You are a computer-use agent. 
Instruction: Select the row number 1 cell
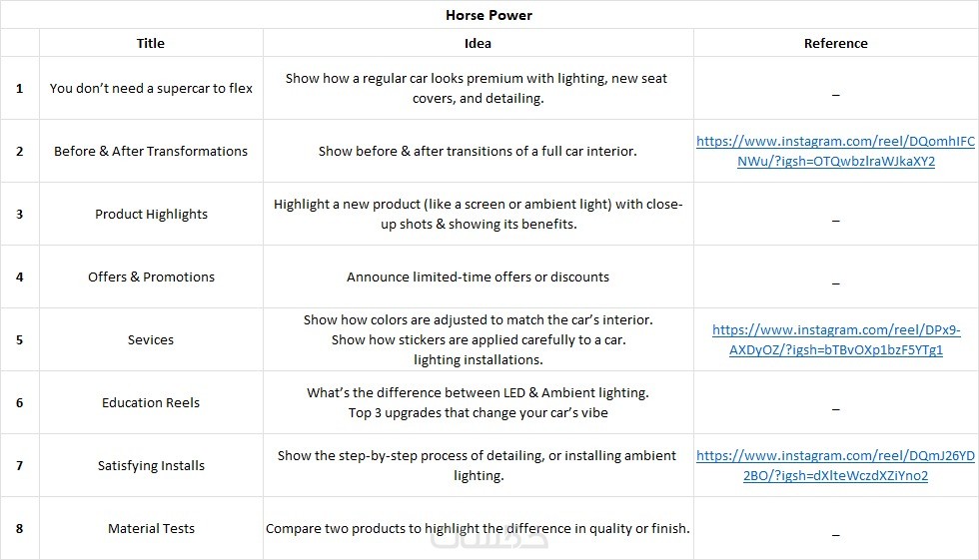click(19, 88)
